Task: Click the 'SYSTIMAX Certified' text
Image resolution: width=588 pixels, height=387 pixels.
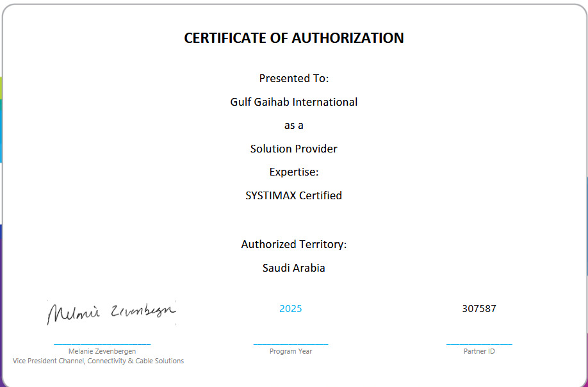Action: coord(293,195)
